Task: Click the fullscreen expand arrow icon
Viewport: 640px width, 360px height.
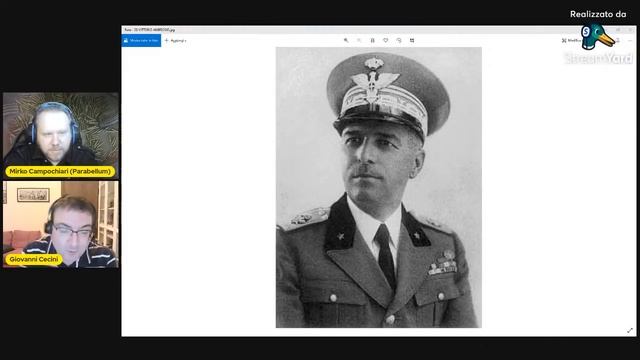Action: click(630, 330)
